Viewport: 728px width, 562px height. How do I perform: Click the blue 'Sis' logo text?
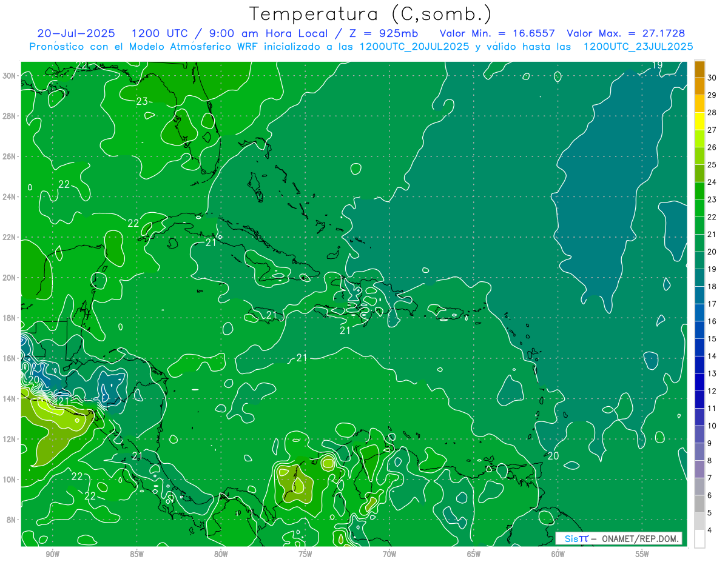(571, 538)
